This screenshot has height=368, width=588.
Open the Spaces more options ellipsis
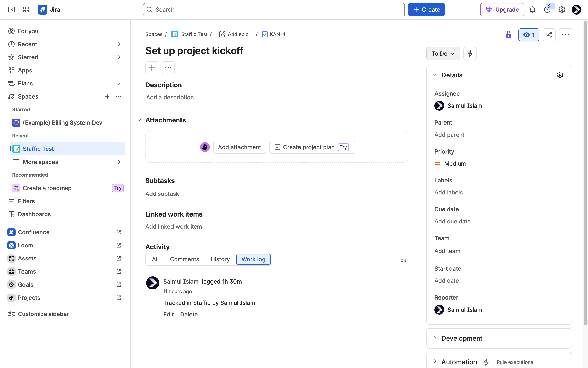click(x=119, y=96)
